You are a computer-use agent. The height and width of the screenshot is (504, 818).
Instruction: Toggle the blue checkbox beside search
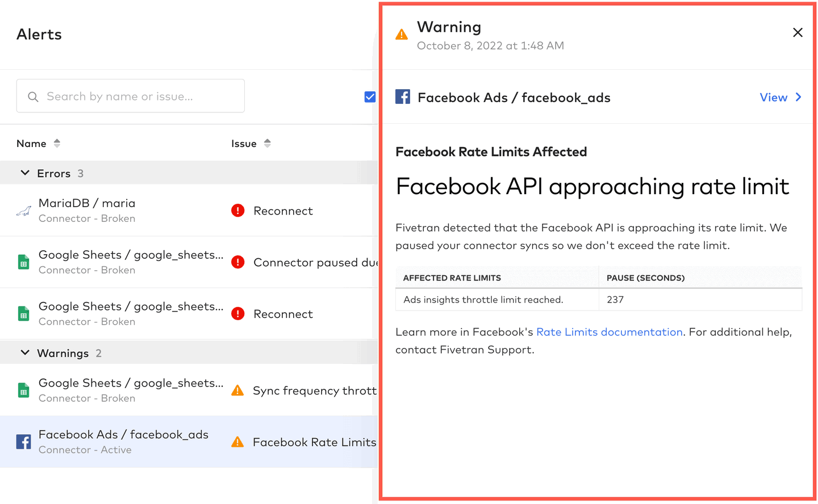pyautogui.click(x=370, y=96)
